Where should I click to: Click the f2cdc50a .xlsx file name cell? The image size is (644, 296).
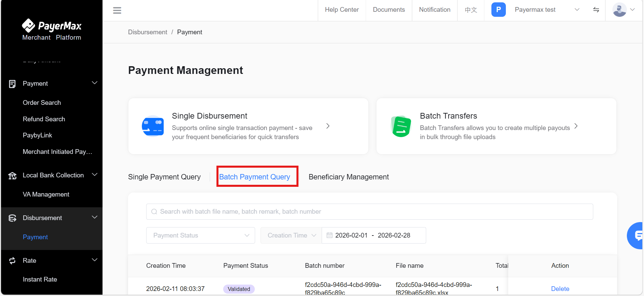[434, 289]
